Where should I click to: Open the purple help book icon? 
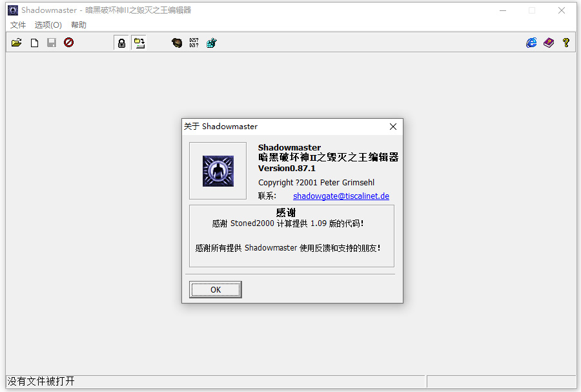pos(549,43)
